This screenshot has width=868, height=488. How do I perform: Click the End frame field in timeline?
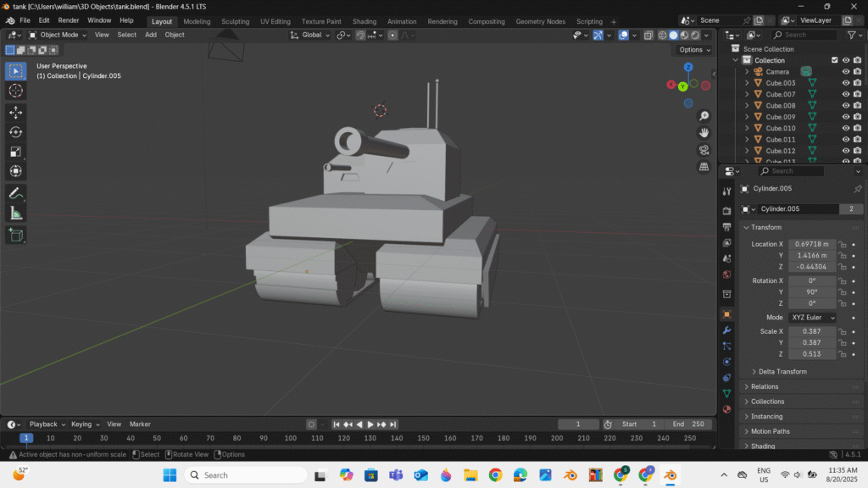[x=690, y=424]
